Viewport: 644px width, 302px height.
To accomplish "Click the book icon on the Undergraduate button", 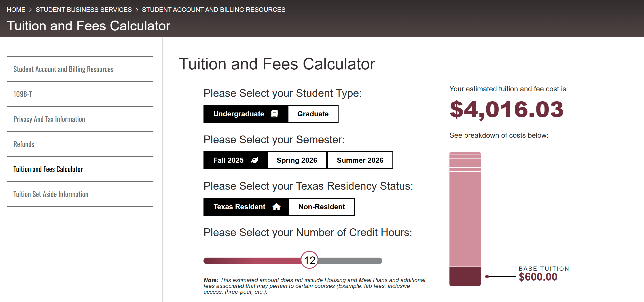I will click(x=274, y=114).
